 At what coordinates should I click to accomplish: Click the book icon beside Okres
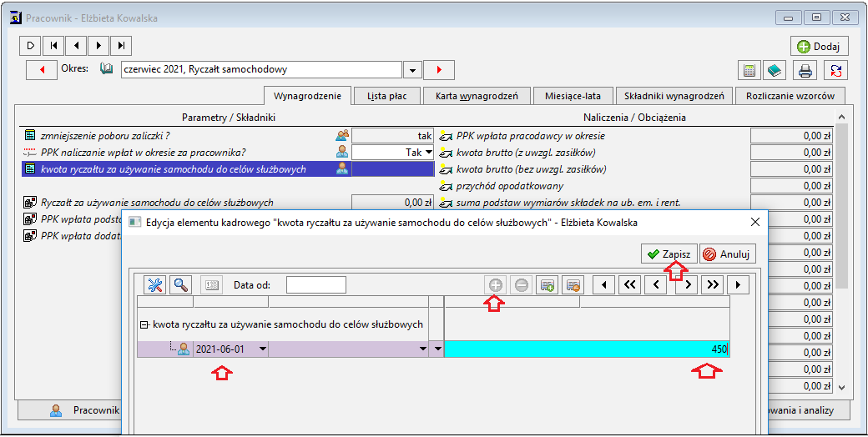click(106, 69)
